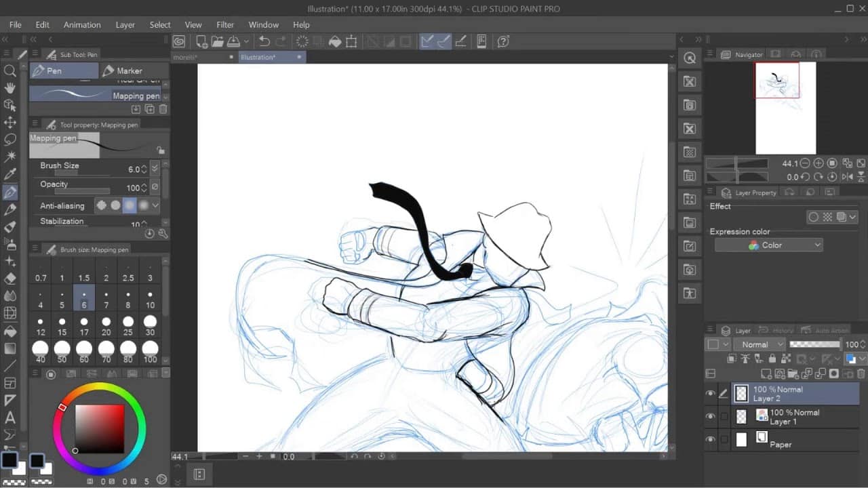Toggle visibility of Paper layer

pos(710,440)
